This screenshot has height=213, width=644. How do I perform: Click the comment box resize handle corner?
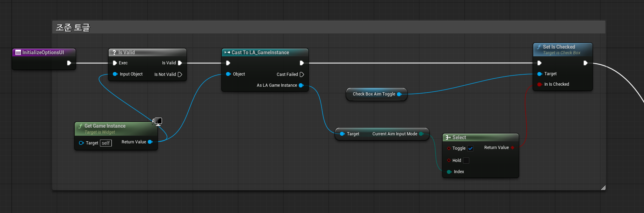603,188
